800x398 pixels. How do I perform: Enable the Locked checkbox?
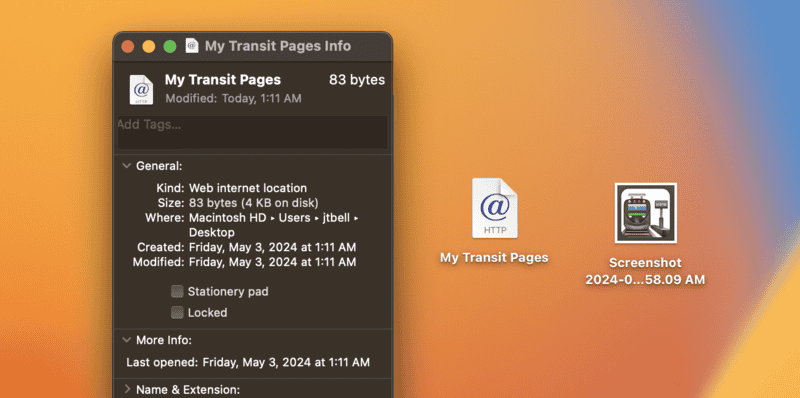[177, 312]
